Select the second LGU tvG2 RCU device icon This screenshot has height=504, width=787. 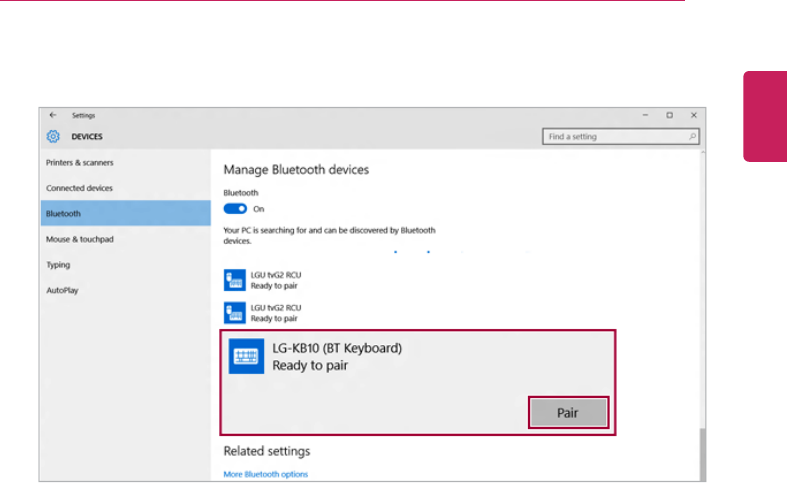pyautogui.click(x=235, y=312)
